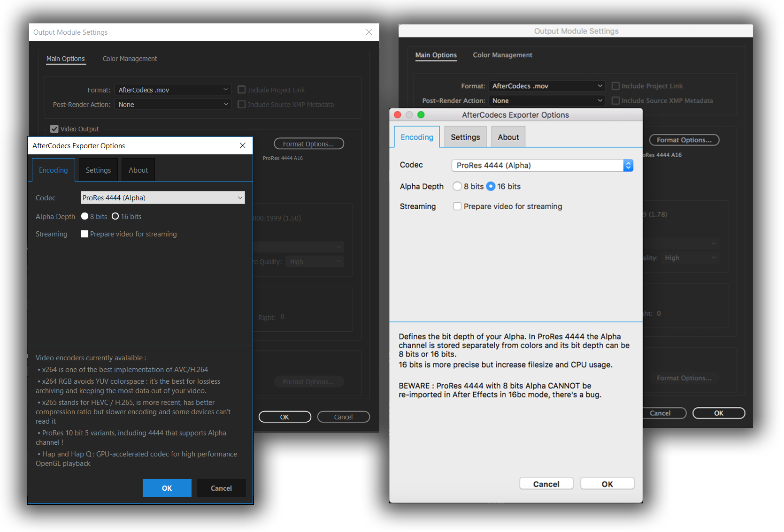Image resolution: width=784 pixels, height=532 pixels.
Task: Click the Codec stepper arrows on Mac dialog
Action: click(628, 165)
